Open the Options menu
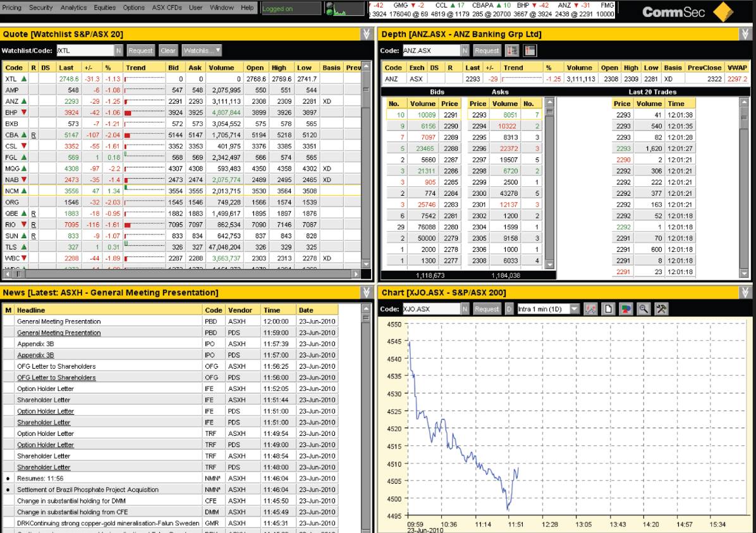This screenshot has width=756, height=533. click(133, 8)
